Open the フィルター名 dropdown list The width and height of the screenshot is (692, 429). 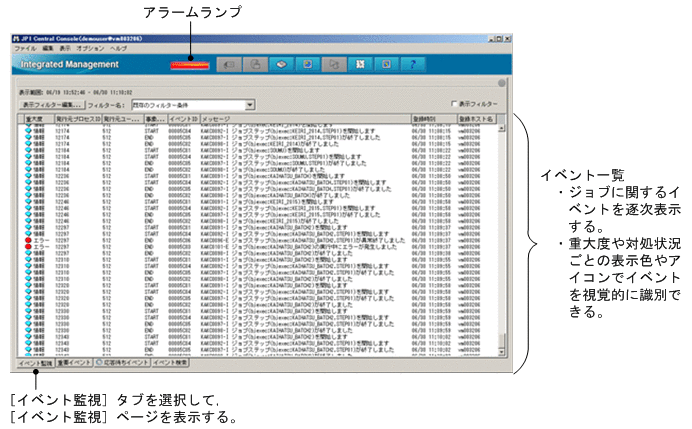(x=250, y=105)
